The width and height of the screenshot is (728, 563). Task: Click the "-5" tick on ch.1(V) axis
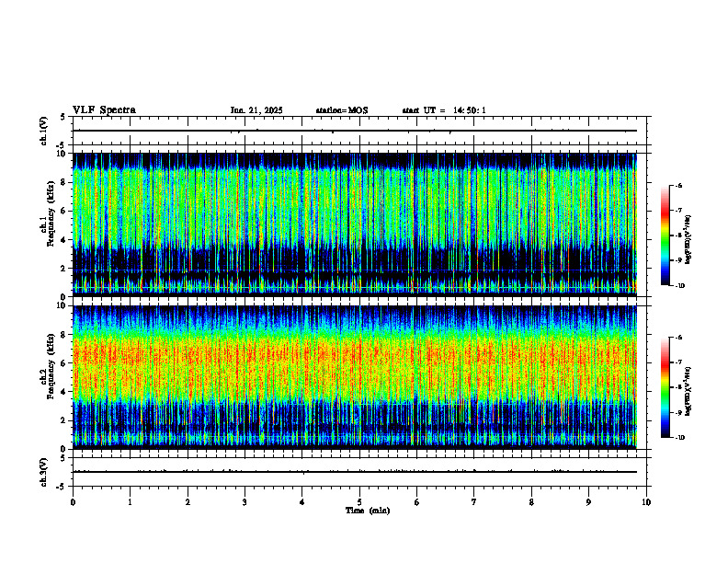coord(61,145)
